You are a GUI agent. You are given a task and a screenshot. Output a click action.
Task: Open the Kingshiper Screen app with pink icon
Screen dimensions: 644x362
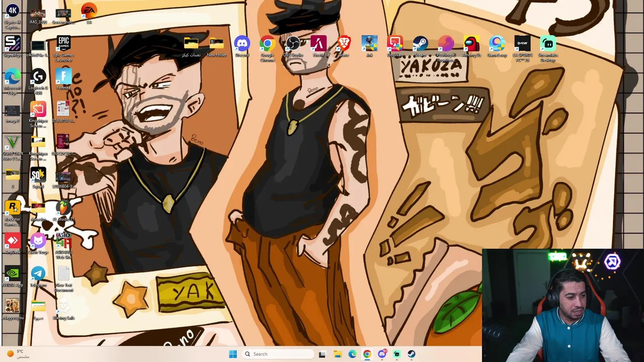(38, 115)
